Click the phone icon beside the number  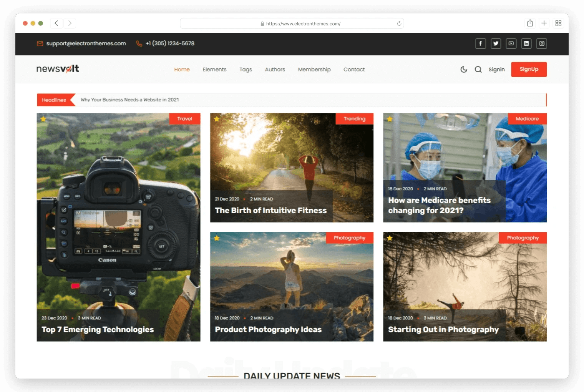point(139,43)
